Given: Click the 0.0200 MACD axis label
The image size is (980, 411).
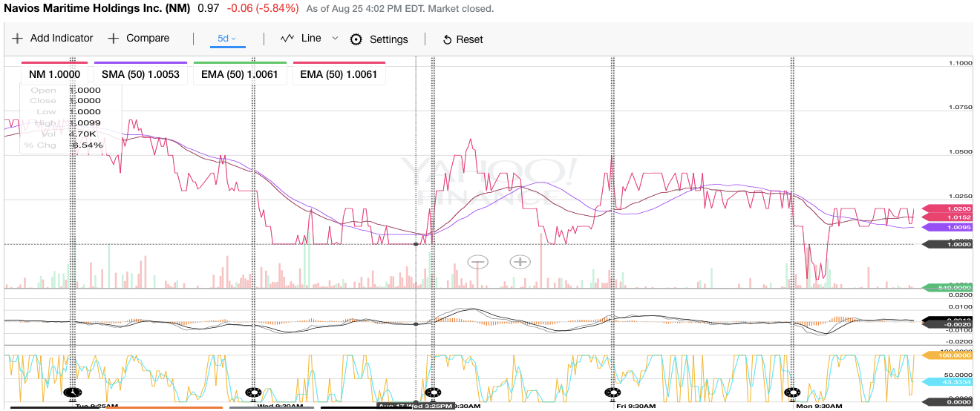Looking at the screenshot, I should tap(960, 295).
